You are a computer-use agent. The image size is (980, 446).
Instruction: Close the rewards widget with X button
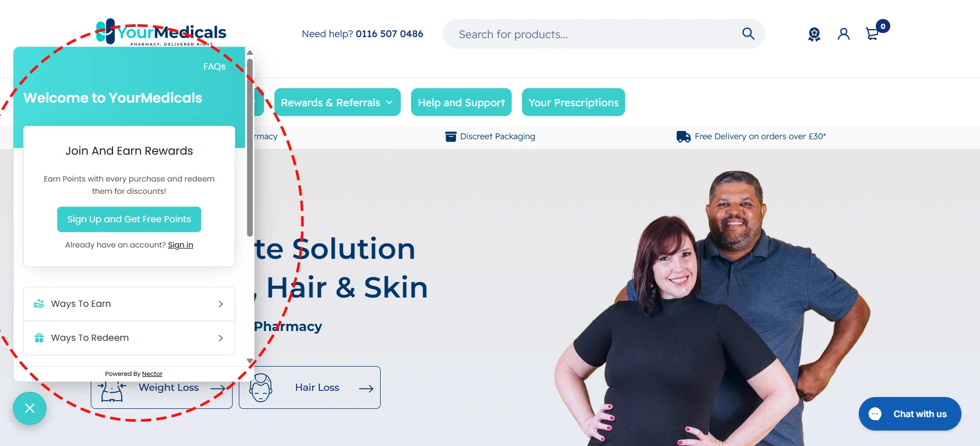30,408
